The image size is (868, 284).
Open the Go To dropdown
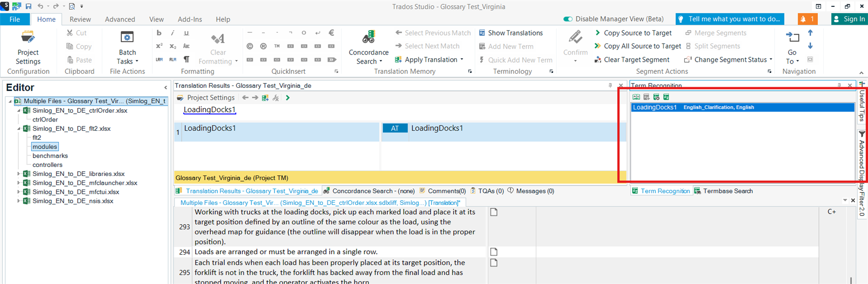792,47
